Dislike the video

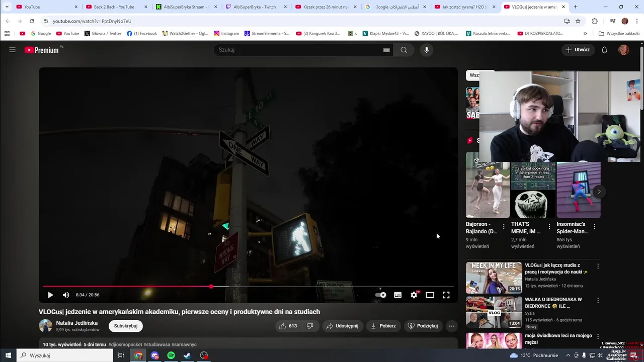pos(310,326)
